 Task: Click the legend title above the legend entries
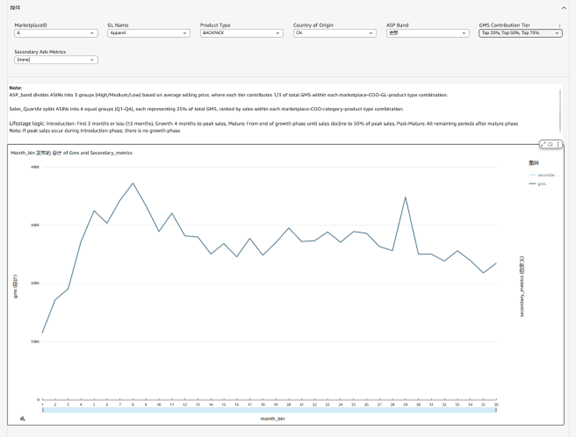(534, 163)
